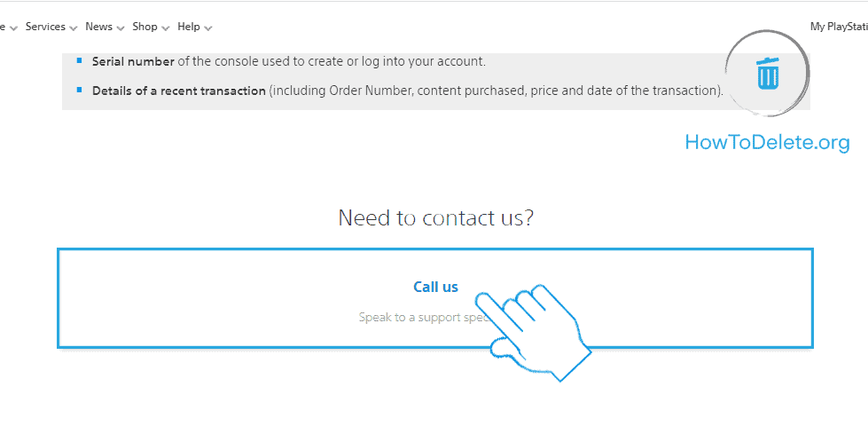Expand the Services dropdown arrow
This screenshot has height=426, width=868.
pyautogui.click(x=74, y=28)
